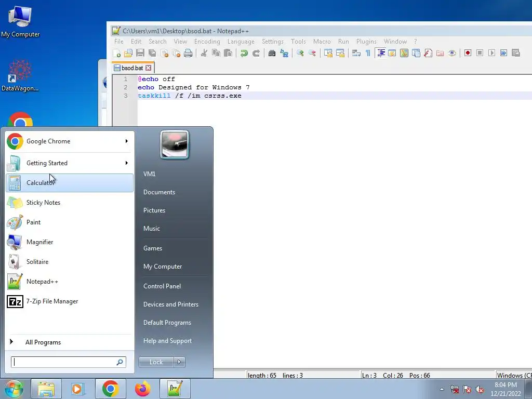Undo last edit green arrow

point(244,53)
